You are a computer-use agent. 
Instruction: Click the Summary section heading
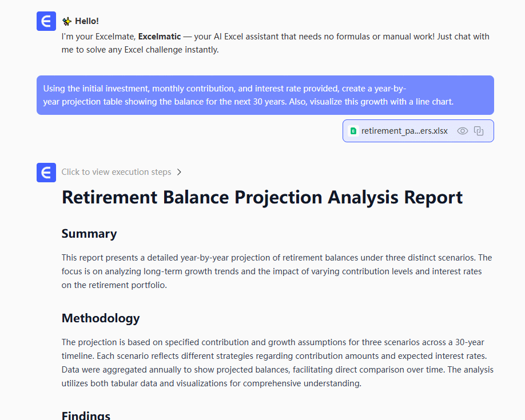[89, 233]
